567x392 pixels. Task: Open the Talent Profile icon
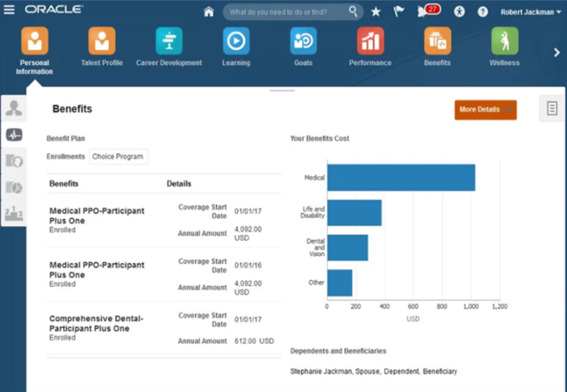102,42
